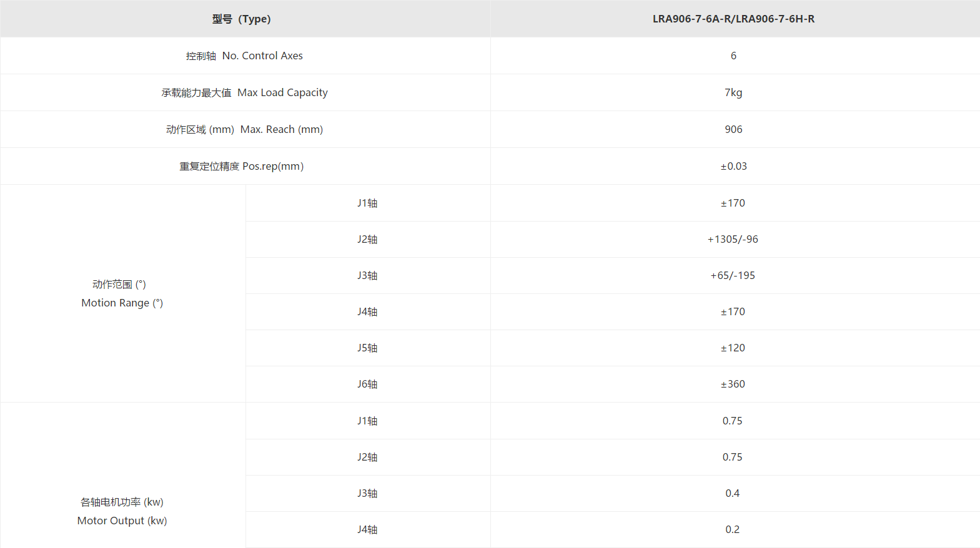Click the 0.4 J3 motor output value

733,493
